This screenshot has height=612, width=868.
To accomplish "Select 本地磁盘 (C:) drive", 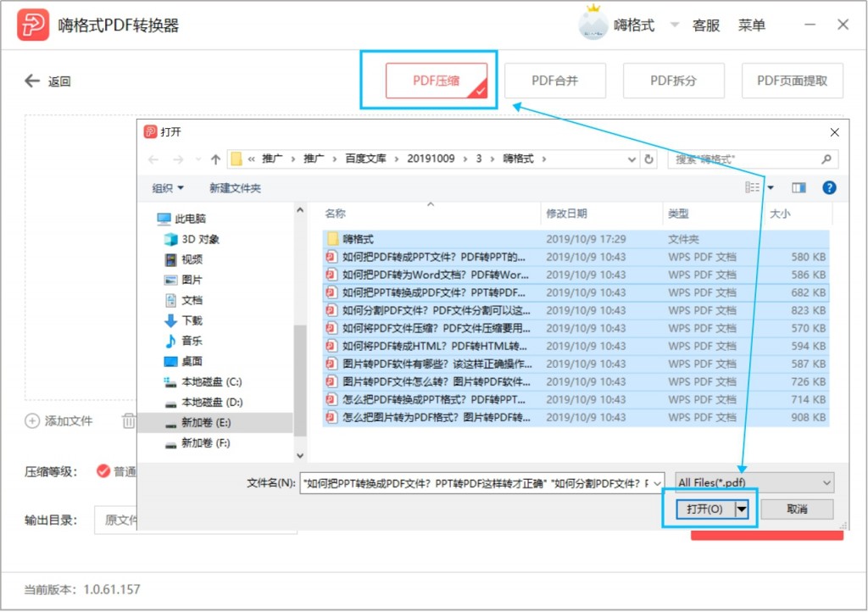I will (203, 381).
